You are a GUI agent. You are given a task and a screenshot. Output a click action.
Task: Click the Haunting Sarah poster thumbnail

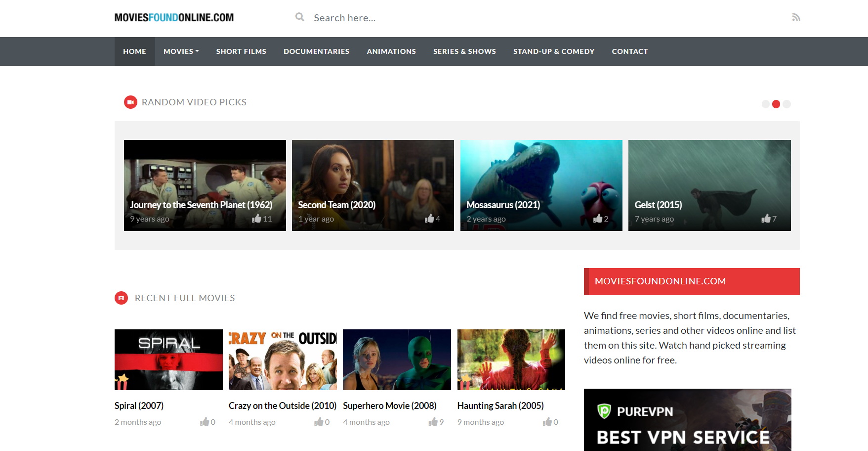click(511, 360)
